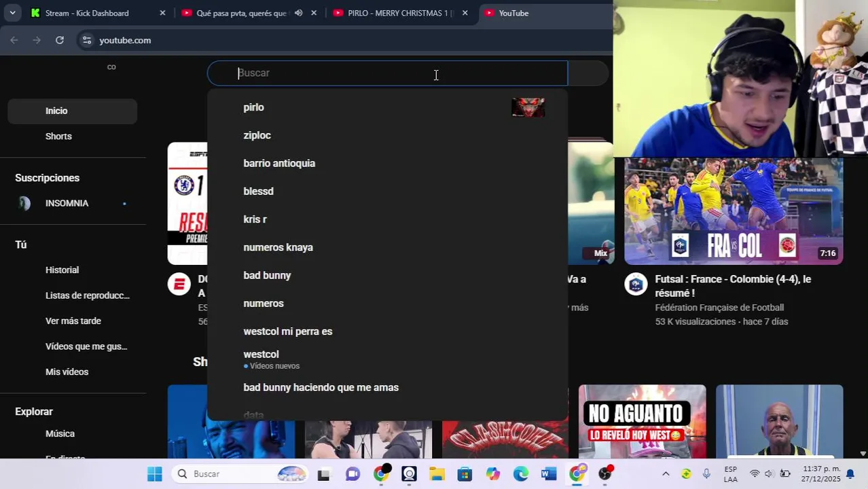
Task: Mute the audio in the Qué pasa tab
Action: (298, 13)
